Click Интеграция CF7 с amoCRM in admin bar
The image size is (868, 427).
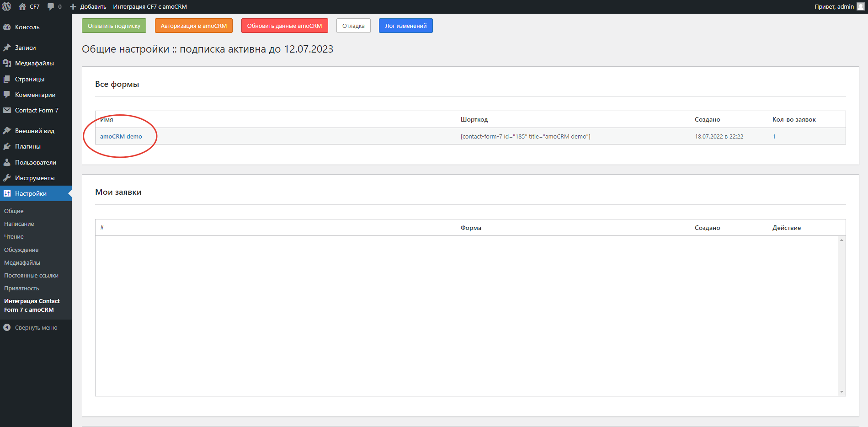pyautogui.click(x=150, y=6)
